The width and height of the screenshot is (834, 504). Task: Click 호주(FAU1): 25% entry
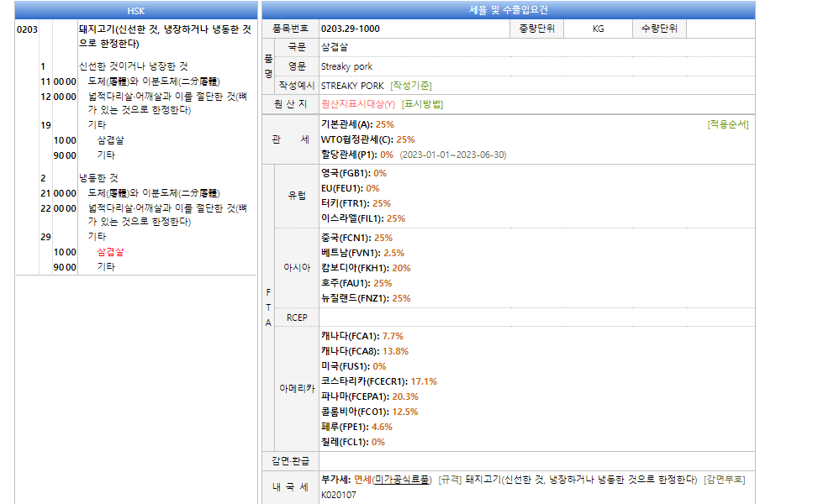(x=356, y=283)
